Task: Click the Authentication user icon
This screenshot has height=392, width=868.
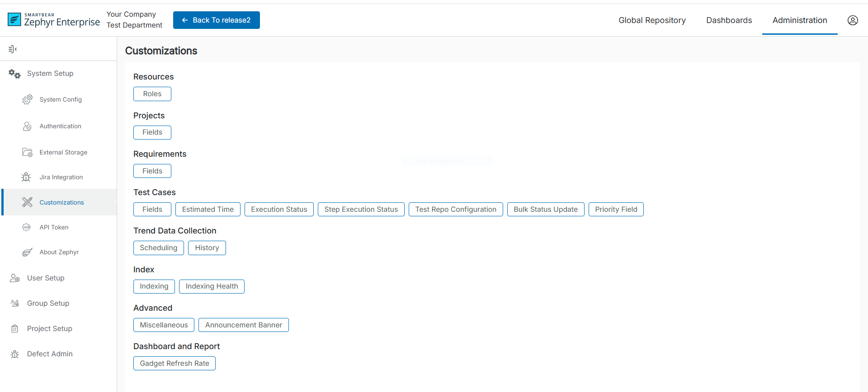Action: 27,126
